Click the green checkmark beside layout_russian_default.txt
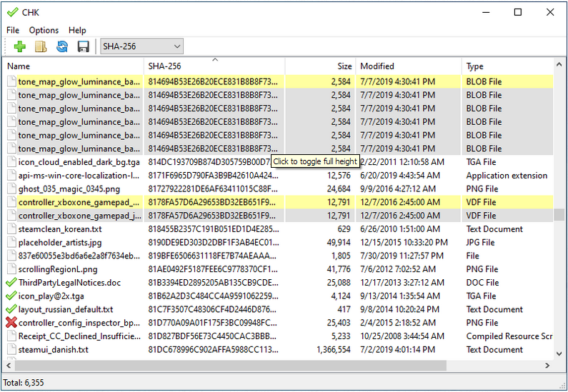This screenshot has width=568, height=392. tap(11, 309)
